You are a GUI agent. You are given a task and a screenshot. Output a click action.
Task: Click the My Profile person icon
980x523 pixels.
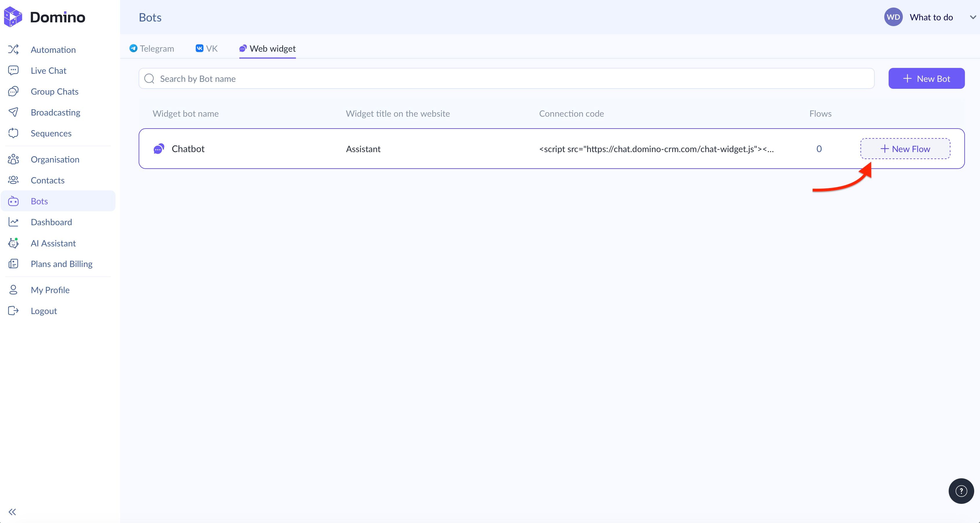click(x=13, y=290)
